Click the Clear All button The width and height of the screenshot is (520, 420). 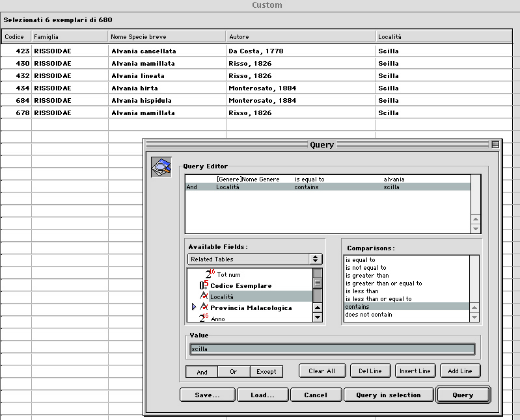(322, 371)
